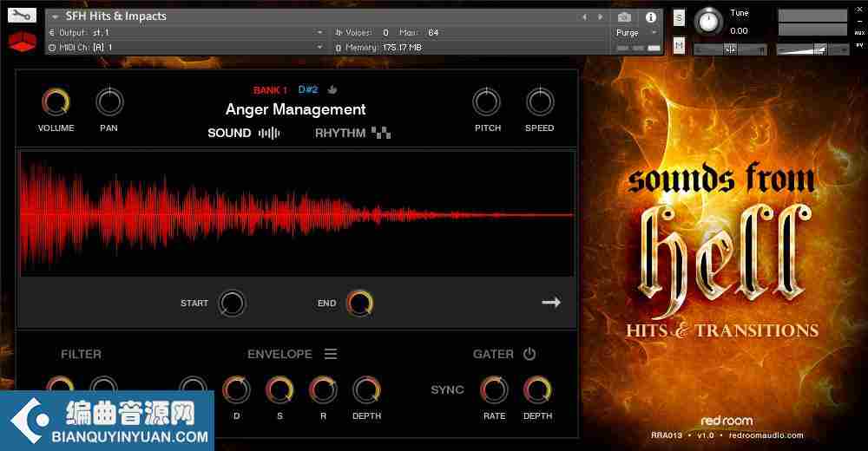Click the envelope DEPTH knob
Screen dimensions: 868x451
[366, 389]
